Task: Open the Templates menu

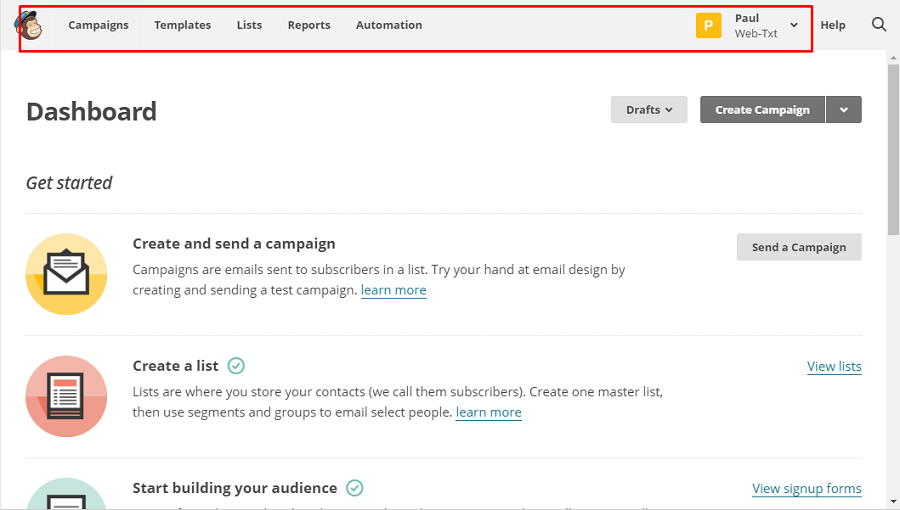Action: click(183, 25)
